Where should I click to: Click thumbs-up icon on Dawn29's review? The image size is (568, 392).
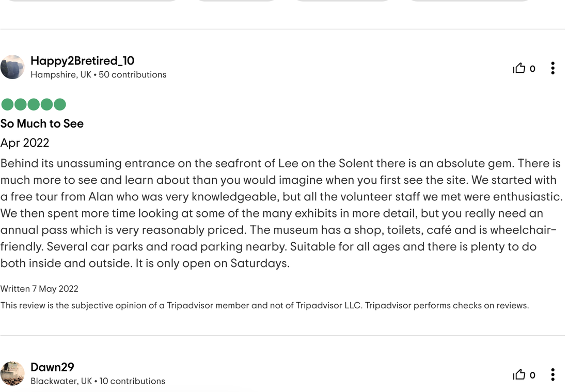519,374
